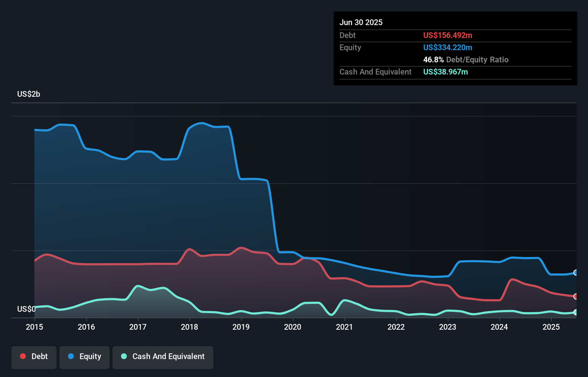This screenshot has width=588, height=377.
Task: Select the 2020 year label
Action: tap(293, 327)
